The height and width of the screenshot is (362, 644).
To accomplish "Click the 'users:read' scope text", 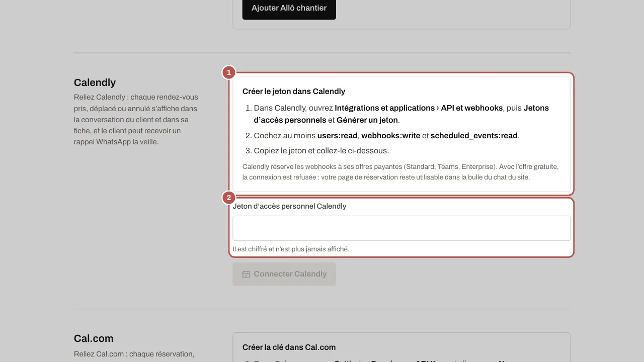I will [337, 136].
